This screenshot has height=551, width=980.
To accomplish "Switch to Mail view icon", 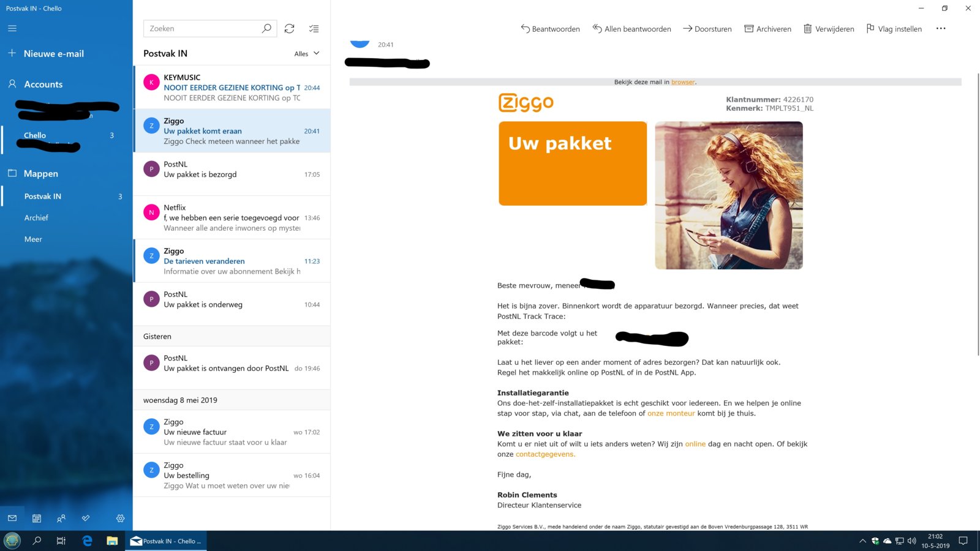I will pos(12,518).
